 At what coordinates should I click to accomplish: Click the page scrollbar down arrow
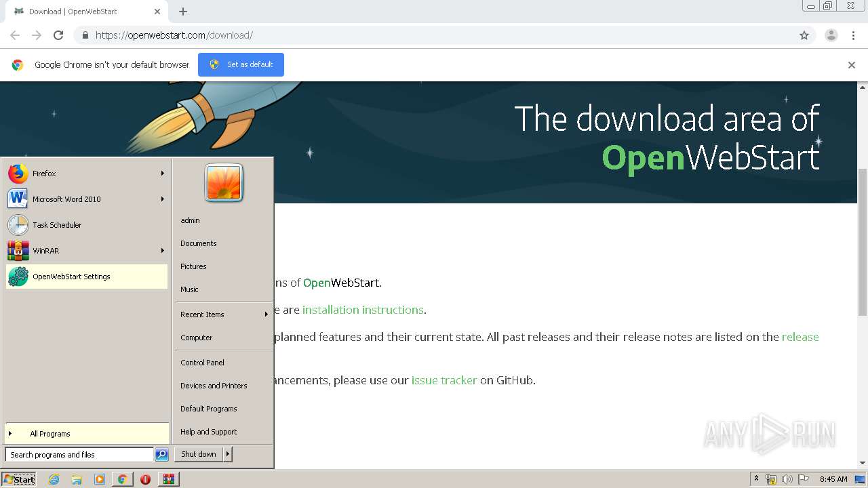point(863,463)
